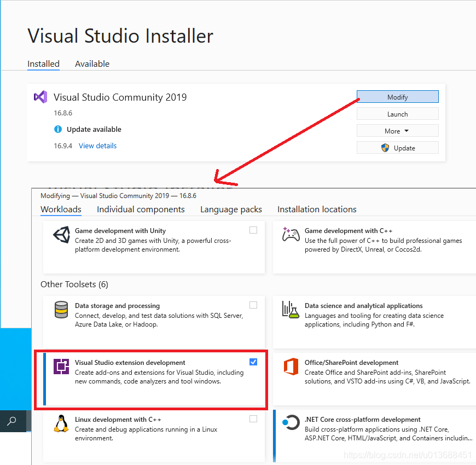Click the Modifying — Visual Studio Community 2019 title

point(118,196)
